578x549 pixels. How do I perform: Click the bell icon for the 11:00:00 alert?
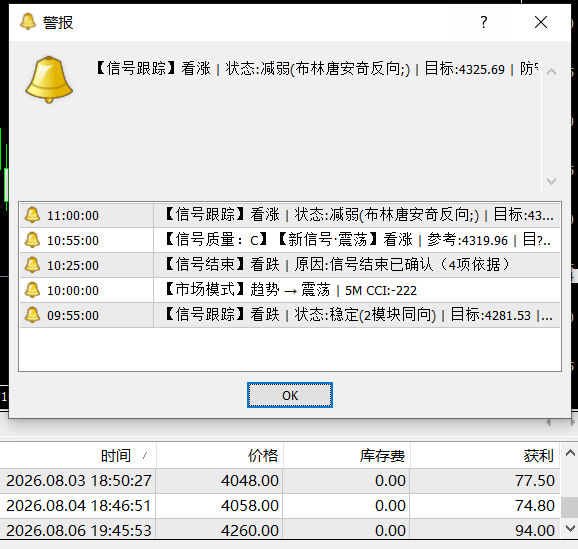(x=32, y=215)
